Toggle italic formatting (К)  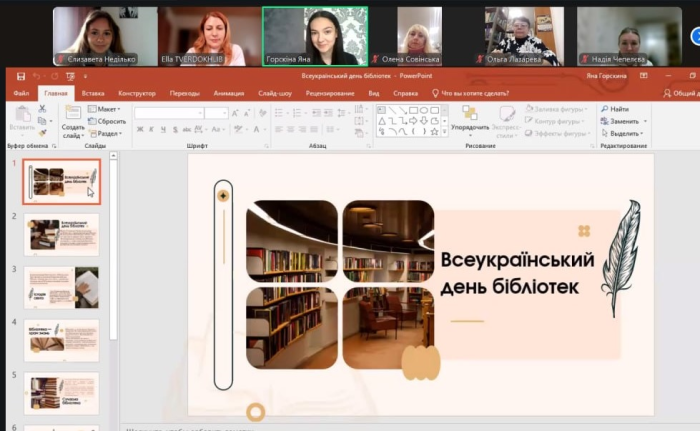[x=153, y=129]
